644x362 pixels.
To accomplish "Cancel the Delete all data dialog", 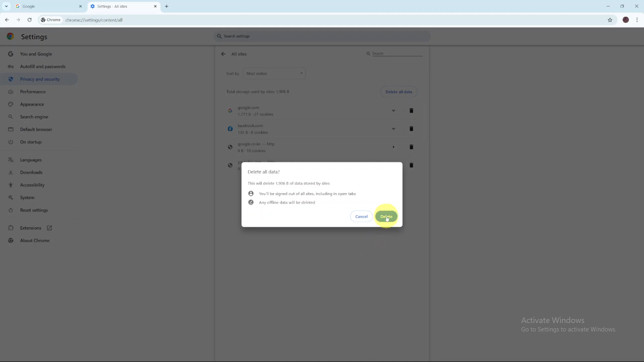I will 361,216.
